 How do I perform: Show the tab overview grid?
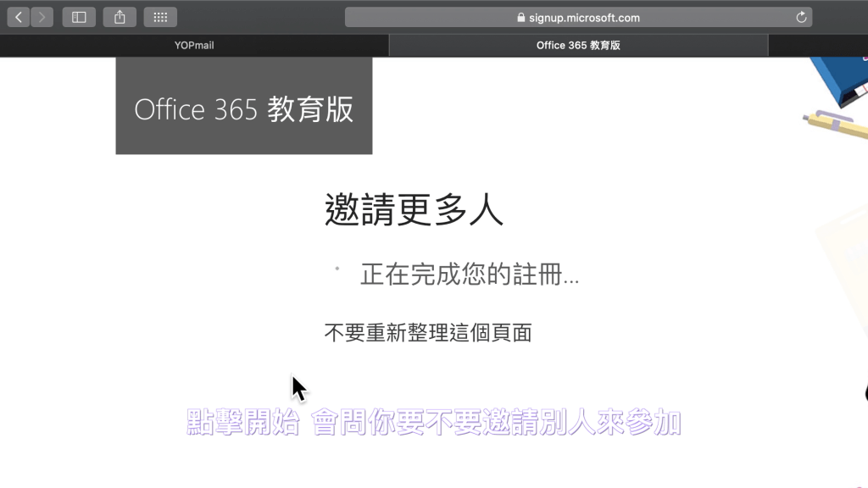[160, 17]
